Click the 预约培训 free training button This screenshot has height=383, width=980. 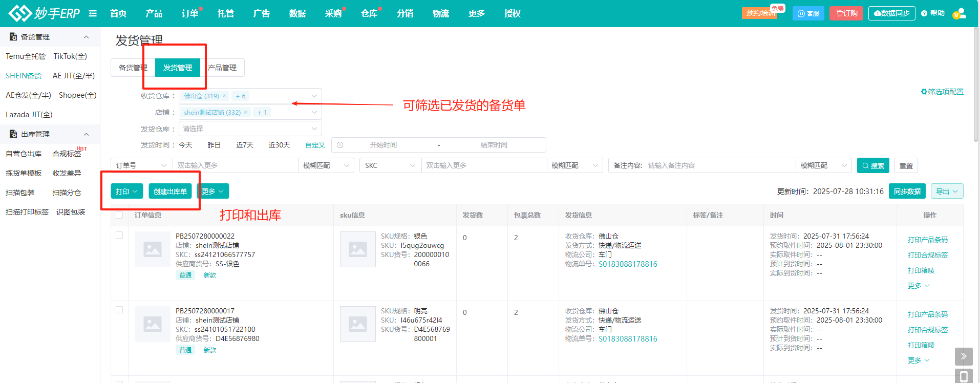(x=759, y=13)
